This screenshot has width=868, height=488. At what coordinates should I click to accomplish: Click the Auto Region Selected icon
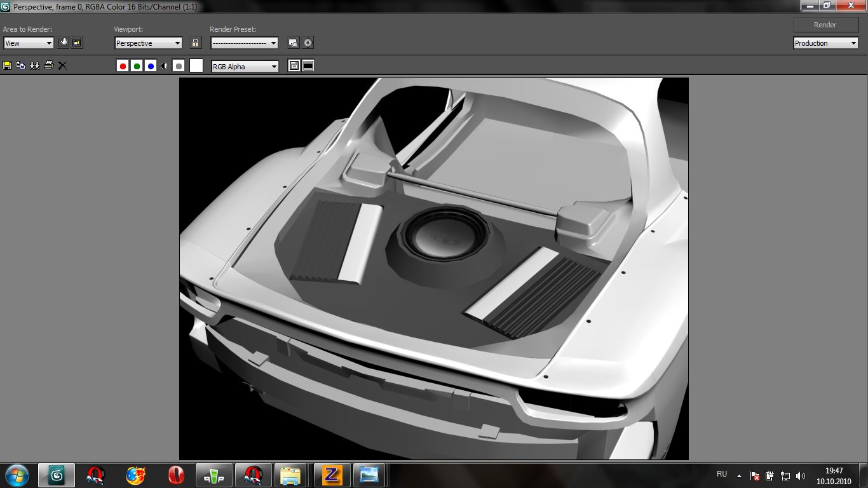click(x=77, y=43)
